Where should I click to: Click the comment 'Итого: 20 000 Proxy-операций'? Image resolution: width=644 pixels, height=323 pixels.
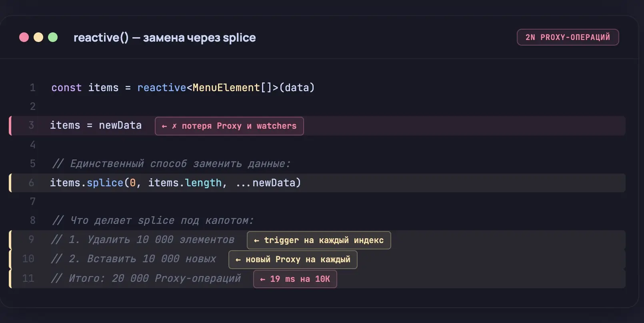click(146, 278)
